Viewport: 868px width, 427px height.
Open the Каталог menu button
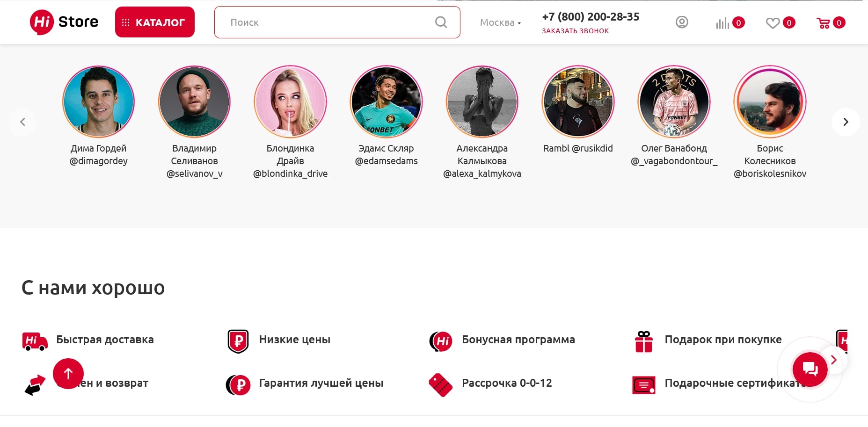(x=155, y=22)
